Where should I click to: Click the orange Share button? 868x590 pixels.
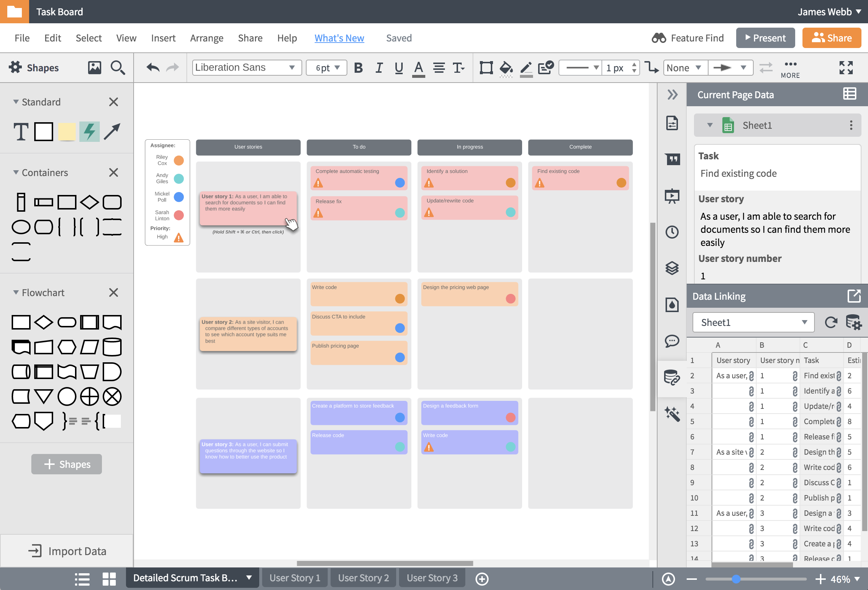pos(831,38)
